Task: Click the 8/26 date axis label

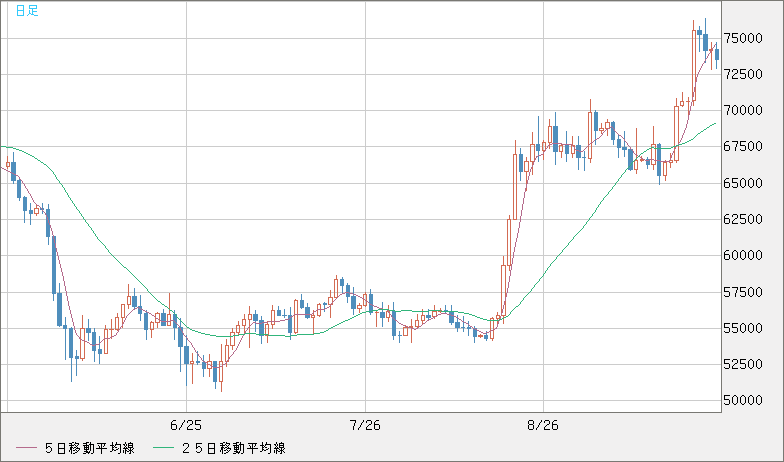Action: click(543, 426)
